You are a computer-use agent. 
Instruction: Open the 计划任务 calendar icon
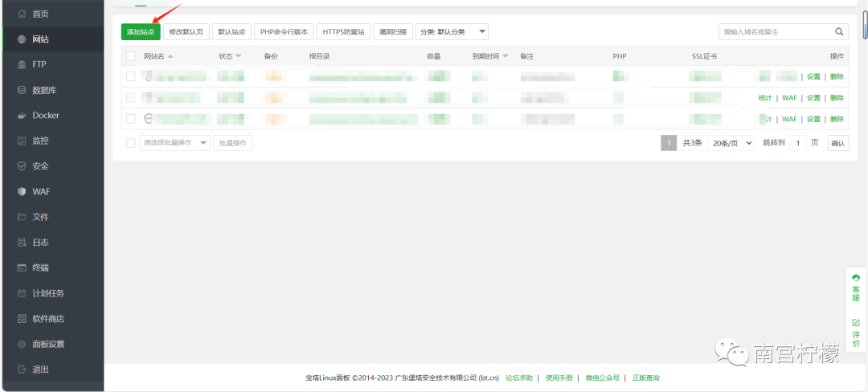point(22,293)
